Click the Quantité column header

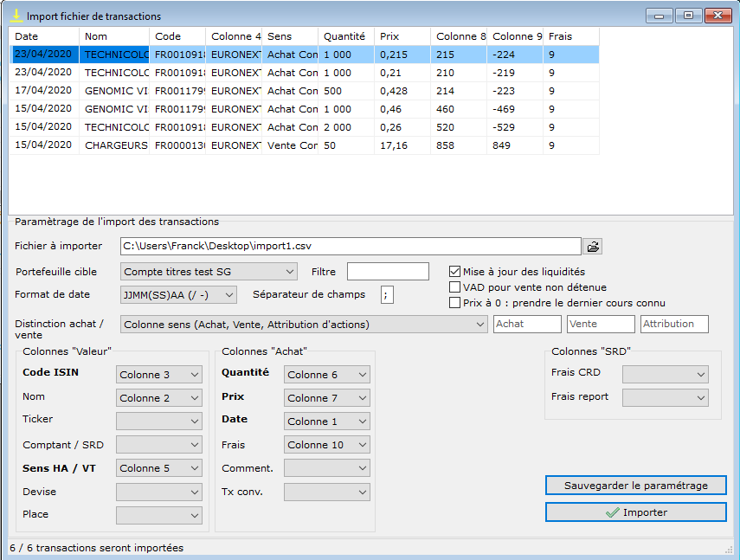pos(346,36)
